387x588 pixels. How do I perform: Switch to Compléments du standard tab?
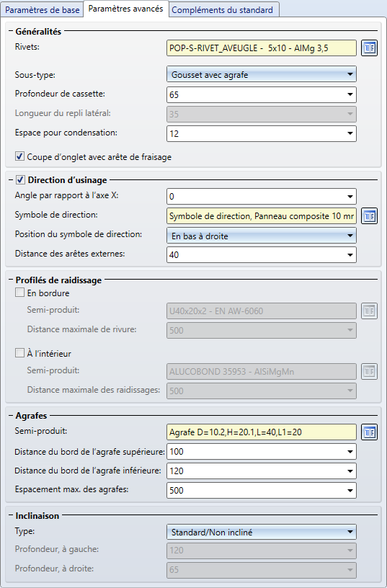[223, 10]
